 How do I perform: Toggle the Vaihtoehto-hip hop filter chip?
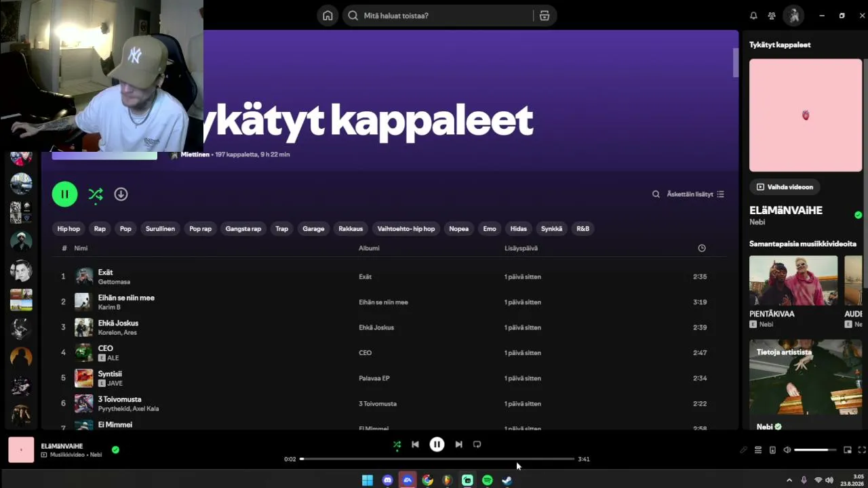(x=406, y=229)
